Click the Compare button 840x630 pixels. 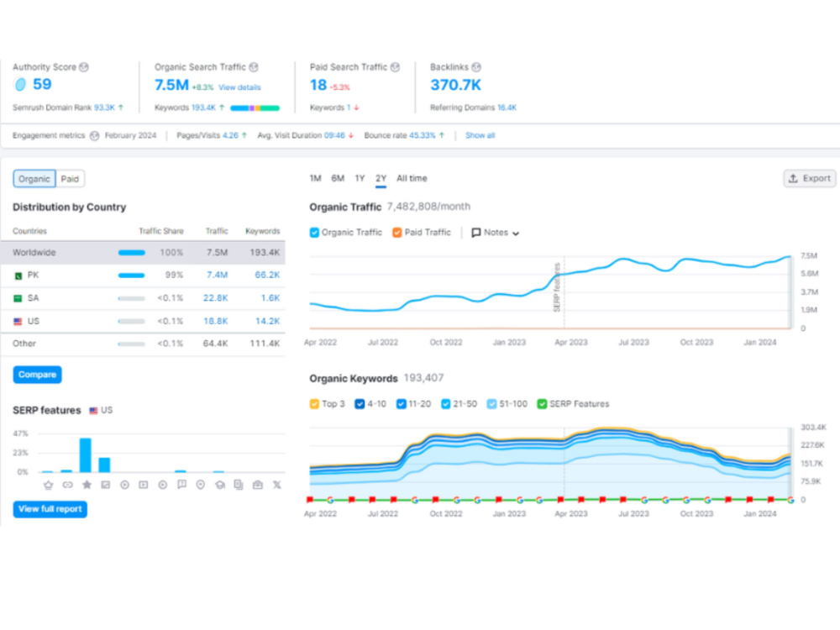pos(38,375)
